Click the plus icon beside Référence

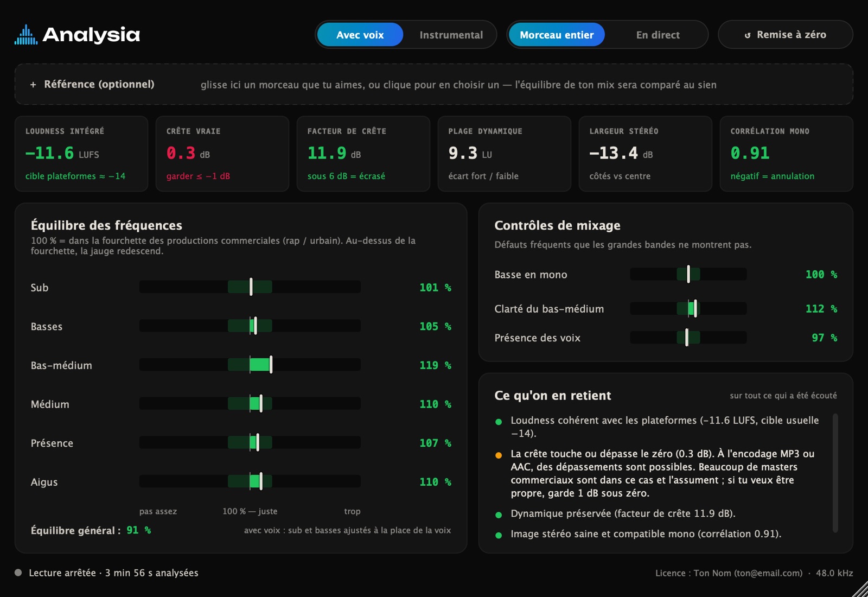33,85
